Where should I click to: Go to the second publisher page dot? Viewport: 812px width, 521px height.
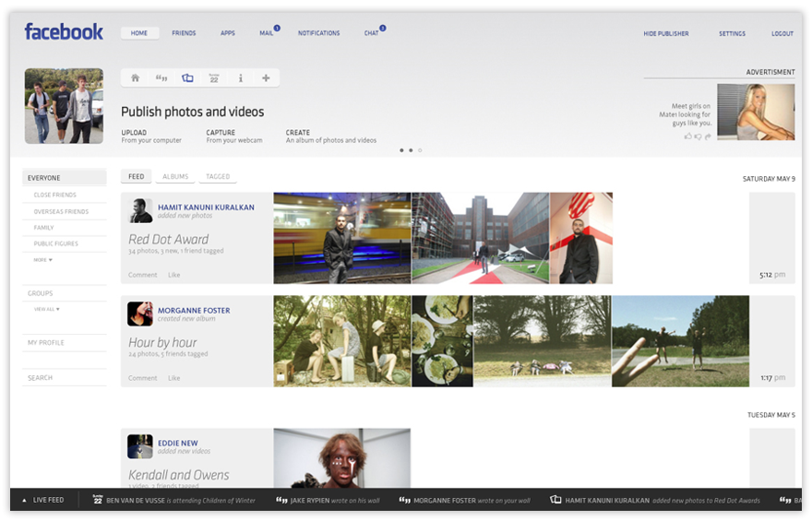pyautogui.click(x=411, y=150)
